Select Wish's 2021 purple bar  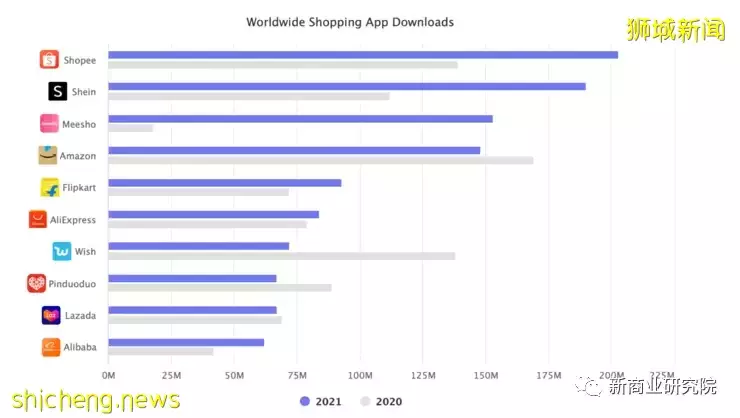tap(198, 246)
